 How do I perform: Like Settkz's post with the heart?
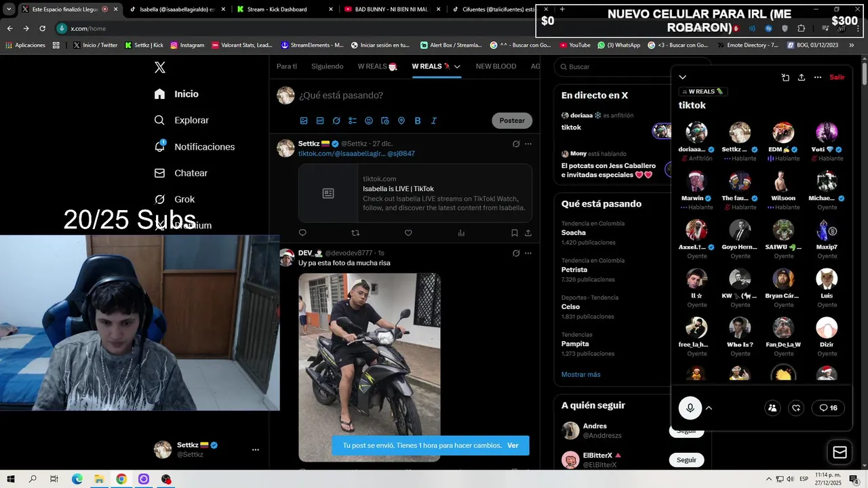(408, 233)
